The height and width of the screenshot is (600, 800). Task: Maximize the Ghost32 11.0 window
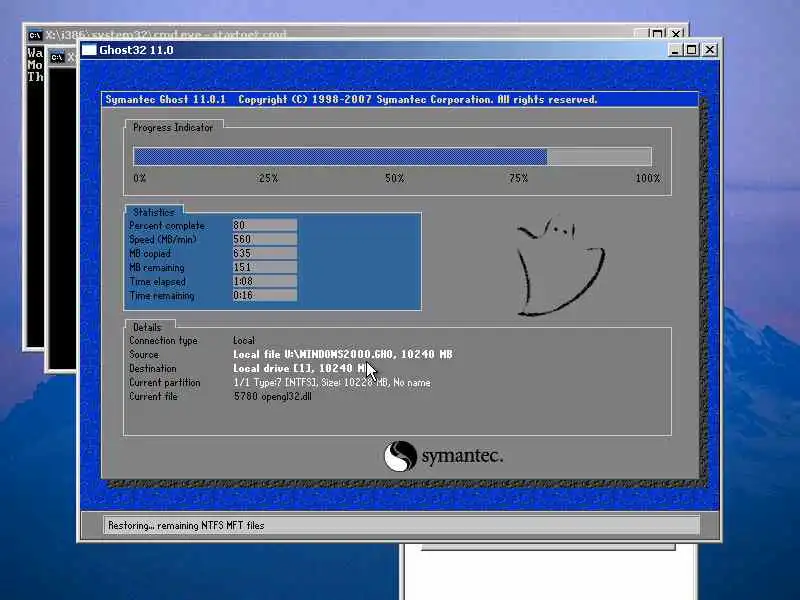pyautogui.click(x=691, y=50)
